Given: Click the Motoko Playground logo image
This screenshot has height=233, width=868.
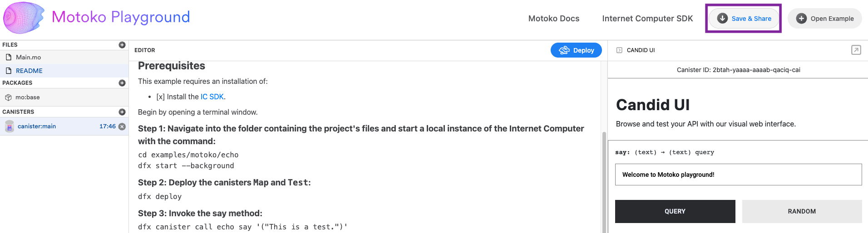Looking at the screenshot, I should 24,18.
